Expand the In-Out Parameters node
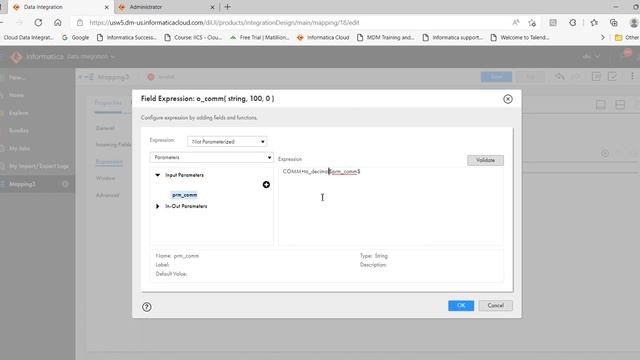The image size is (640, 360). 158,206
